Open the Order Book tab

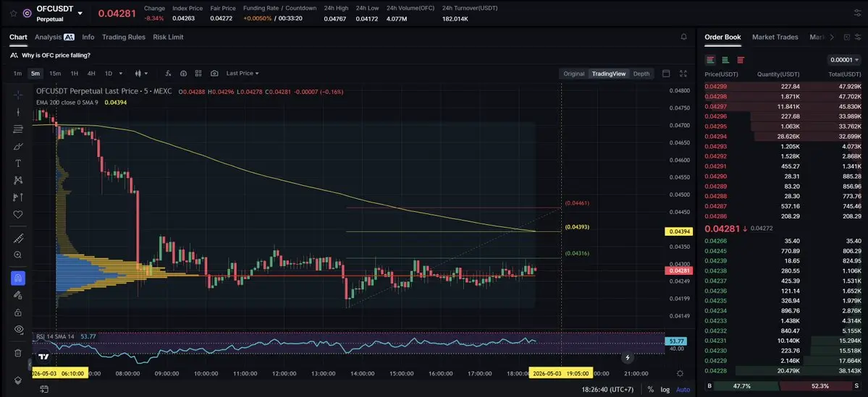(x=722, y=37)
